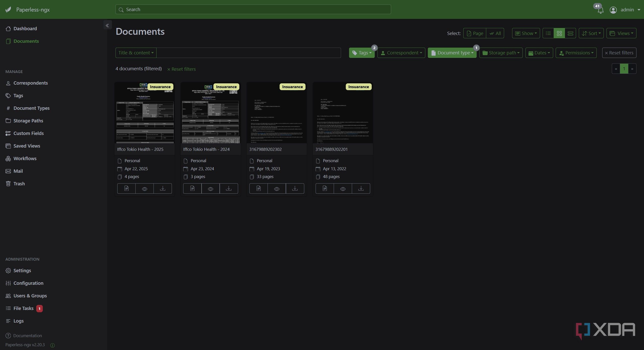Toggle Select Page for documents

[x=475, y=33]
